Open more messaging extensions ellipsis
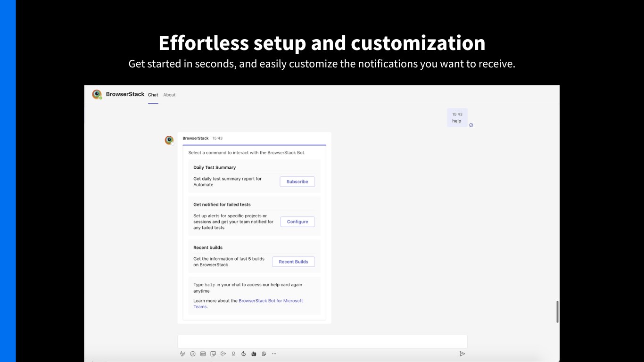The height and width of the screenshot is (362, 644). (274, 354)
